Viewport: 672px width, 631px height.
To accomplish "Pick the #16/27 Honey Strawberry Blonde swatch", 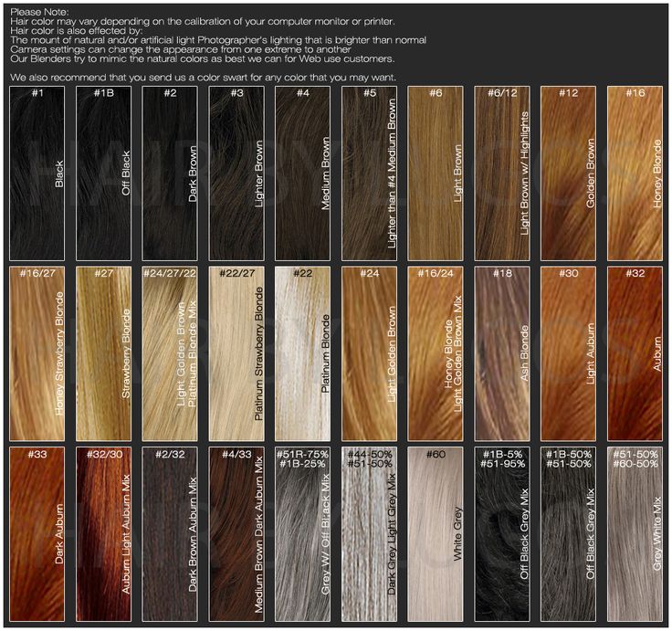I will pyautogui.click(x=37, y=352).
